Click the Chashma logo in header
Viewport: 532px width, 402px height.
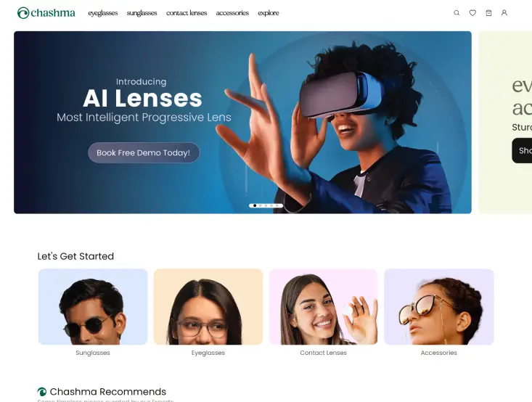tap(46, 13)
